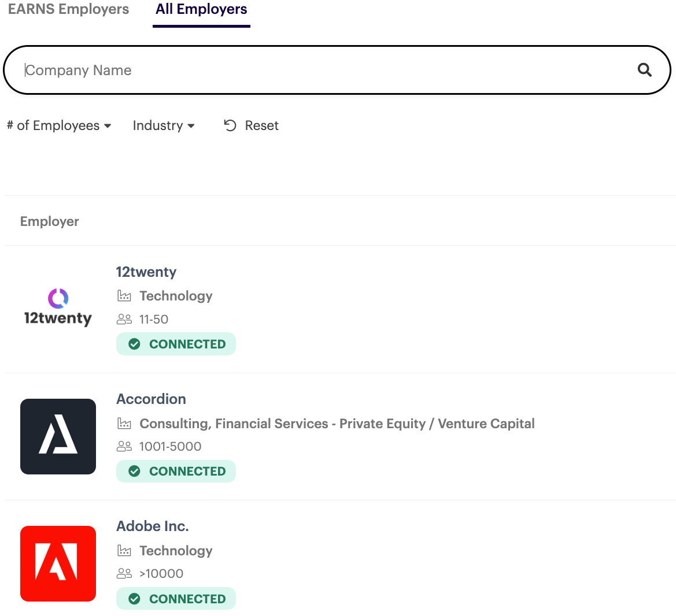Screen dimensions: 676x616
Task: Click employees icon beside 11-50
Action: coord(124,319)
